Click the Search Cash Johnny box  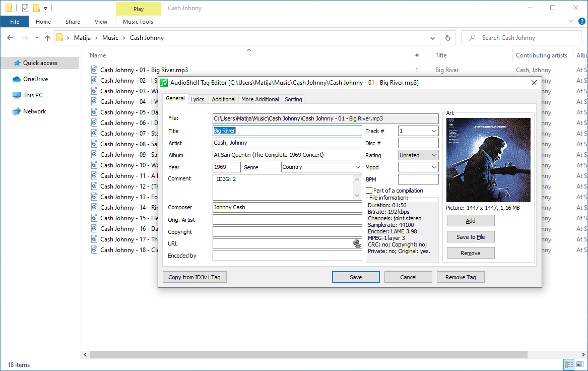tap(521, 38)
